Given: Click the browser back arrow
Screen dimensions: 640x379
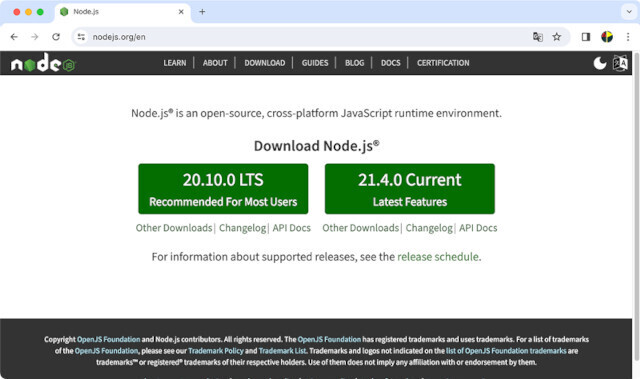Looking at the screenshot, I should coord(14,37).
